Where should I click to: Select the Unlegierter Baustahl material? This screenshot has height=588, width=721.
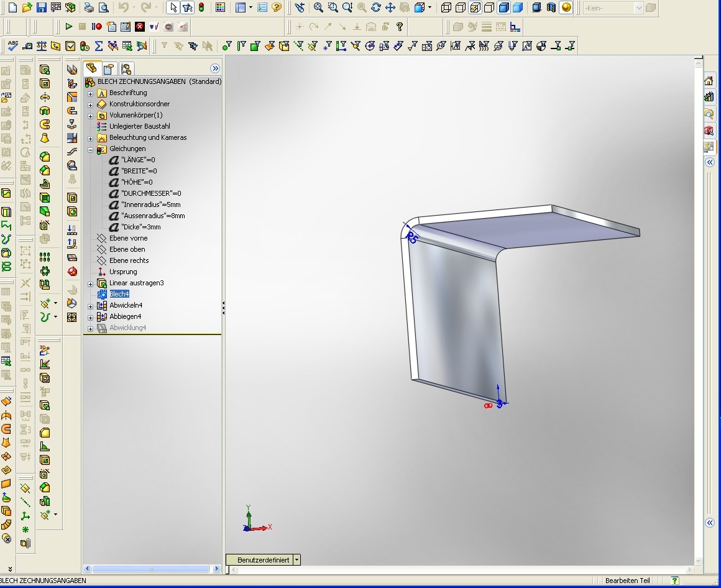[139, 126]
